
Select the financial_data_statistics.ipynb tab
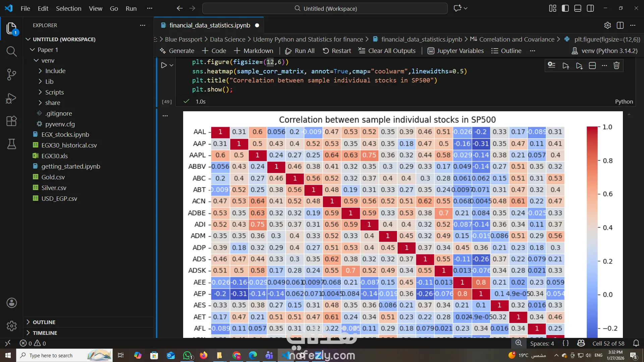point(210,25)
